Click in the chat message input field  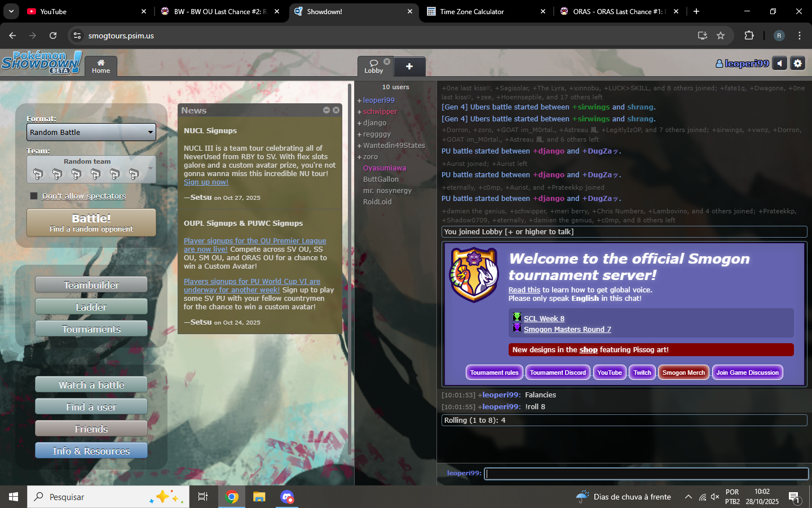click(x=646, y=474)
